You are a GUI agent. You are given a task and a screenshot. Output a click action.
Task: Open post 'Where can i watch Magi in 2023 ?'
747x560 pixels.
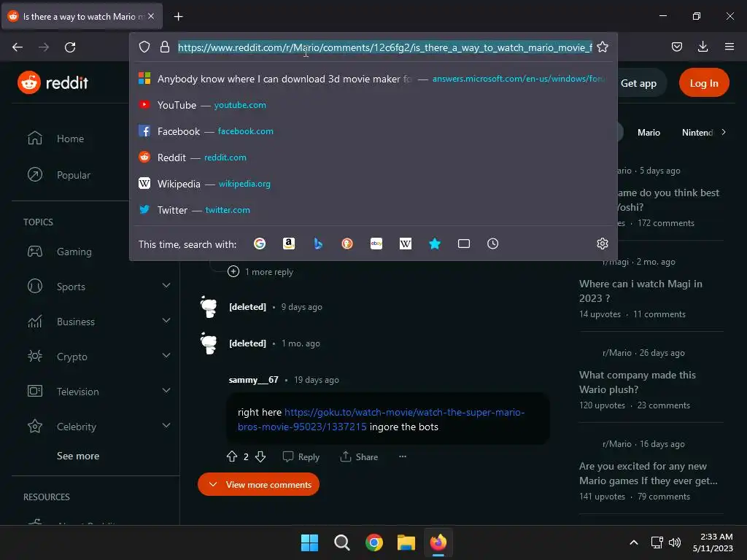(640, 291)
